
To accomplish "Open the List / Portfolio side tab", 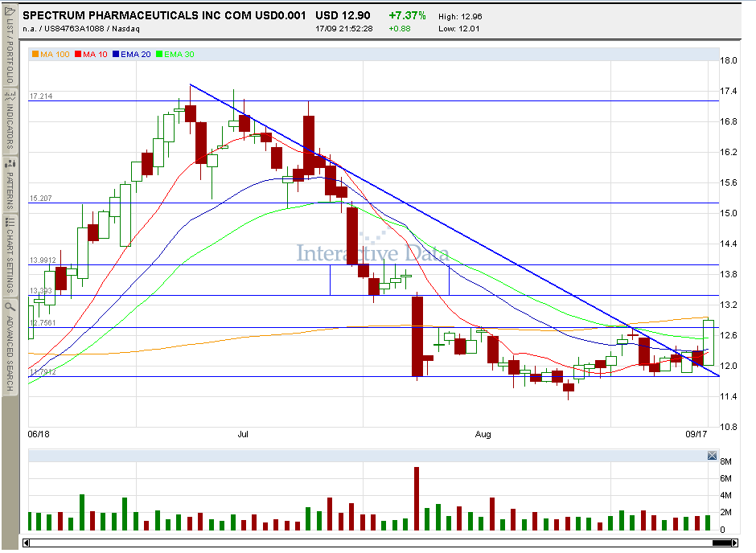I will pos(10,45).
